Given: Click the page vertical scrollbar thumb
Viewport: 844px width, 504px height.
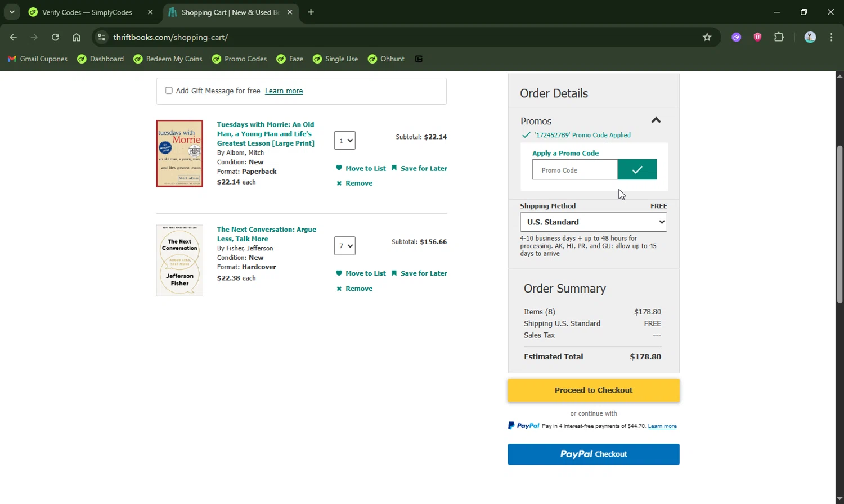Looking at the screenshot, I should point(839,225).
